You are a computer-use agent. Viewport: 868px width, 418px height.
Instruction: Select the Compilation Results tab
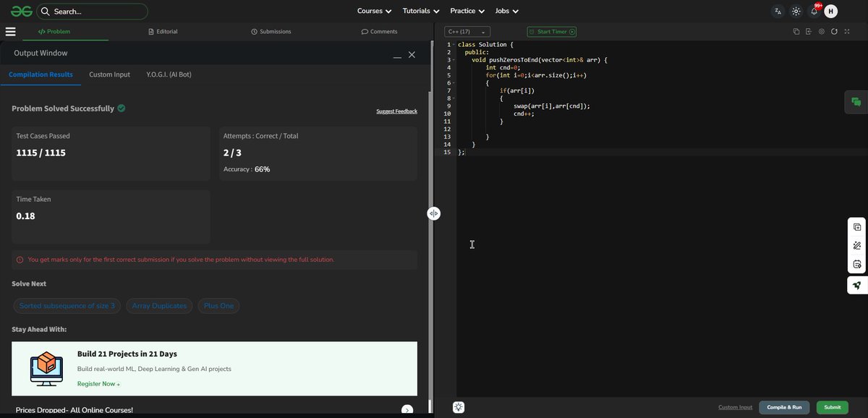click(x=41, y=74)
